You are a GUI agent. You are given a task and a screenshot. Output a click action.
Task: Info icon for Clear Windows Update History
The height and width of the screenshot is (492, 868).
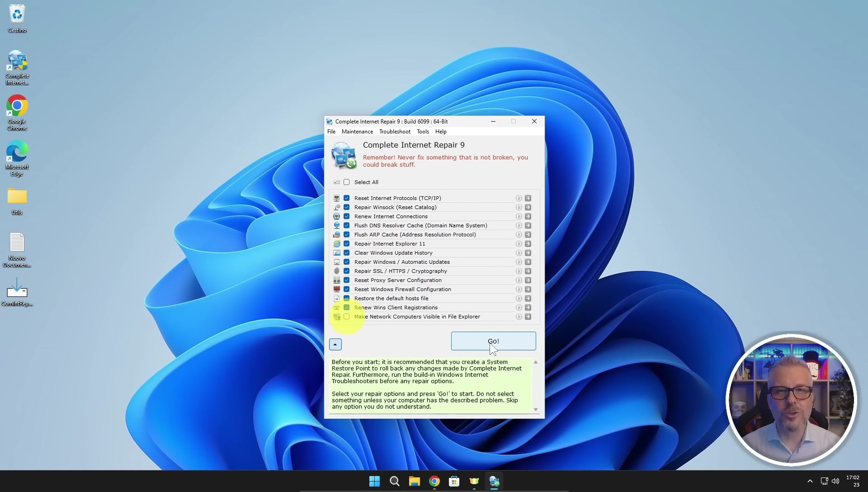pyautogui.click(x=519, y=253)
